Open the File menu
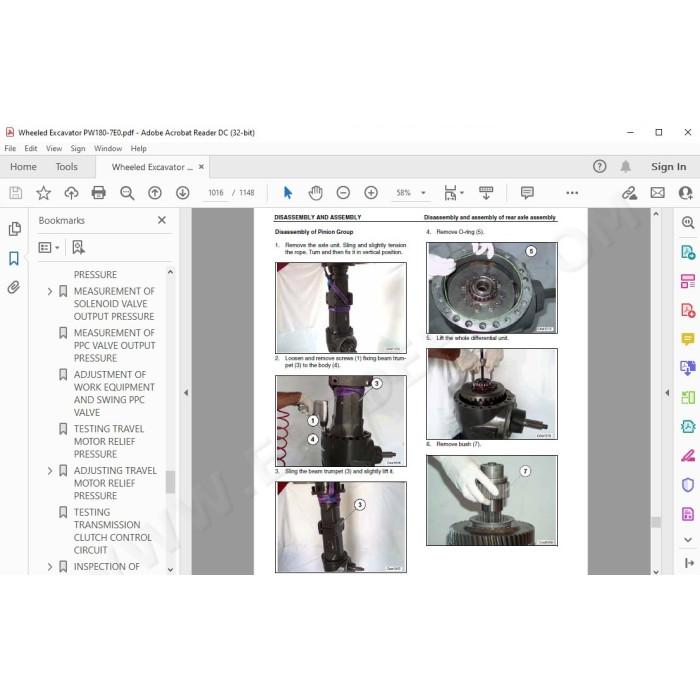Screen dimensions: 700x700 point(10,148)
